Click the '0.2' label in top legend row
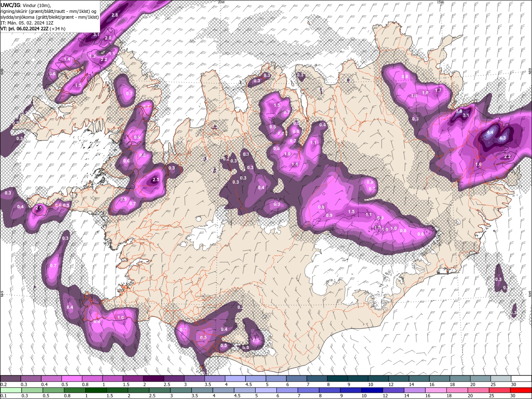Viewport: 532px width, 399px height. click(x=3, y=384)
